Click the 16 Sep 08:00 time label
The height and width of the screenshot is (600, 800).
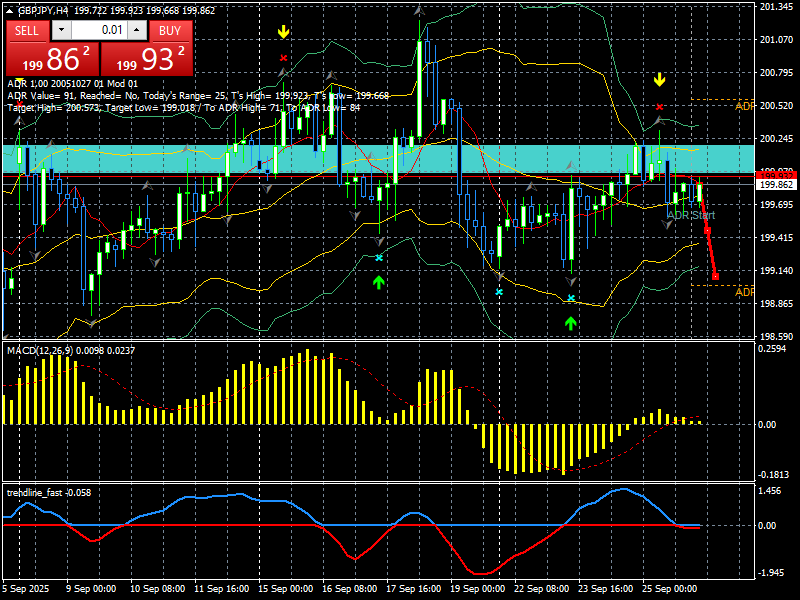point(349,589)
